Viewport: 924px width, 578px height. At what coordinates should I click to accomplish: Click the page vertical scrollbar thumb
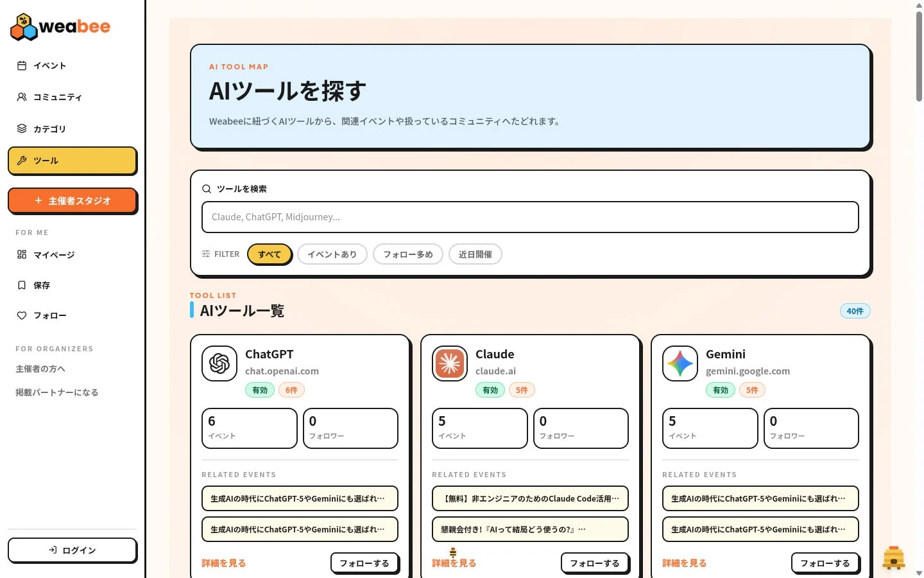pyautogui.click(x=919, y=56)
